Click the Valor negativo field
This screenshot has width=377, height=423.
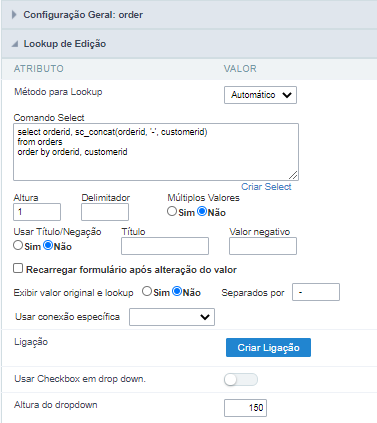click(x=263, y=246)
